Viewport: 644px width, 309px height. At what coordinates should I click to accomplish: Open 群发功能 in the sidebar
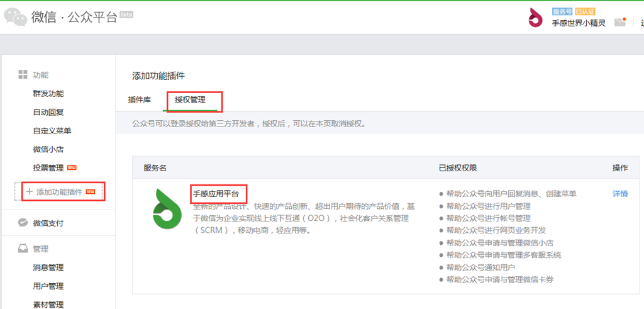point(48,94)
